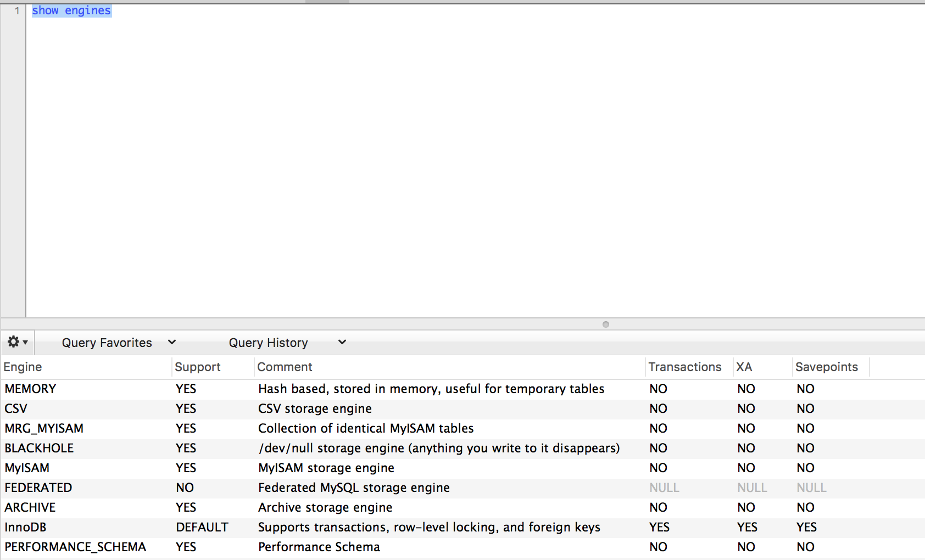Click the gear menu disclosure arrow

click(24, 342)
